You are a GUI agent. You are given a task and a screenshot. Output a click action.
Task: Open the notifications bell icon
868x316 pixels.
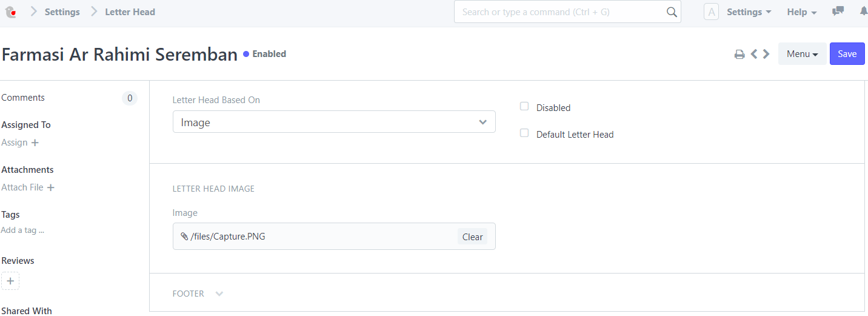pyautogui.click(x=863, y=12)
